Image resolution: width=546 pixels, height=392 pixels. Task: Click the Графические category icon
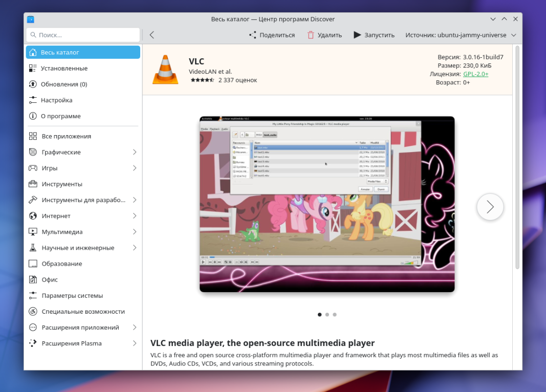[33, 152]
